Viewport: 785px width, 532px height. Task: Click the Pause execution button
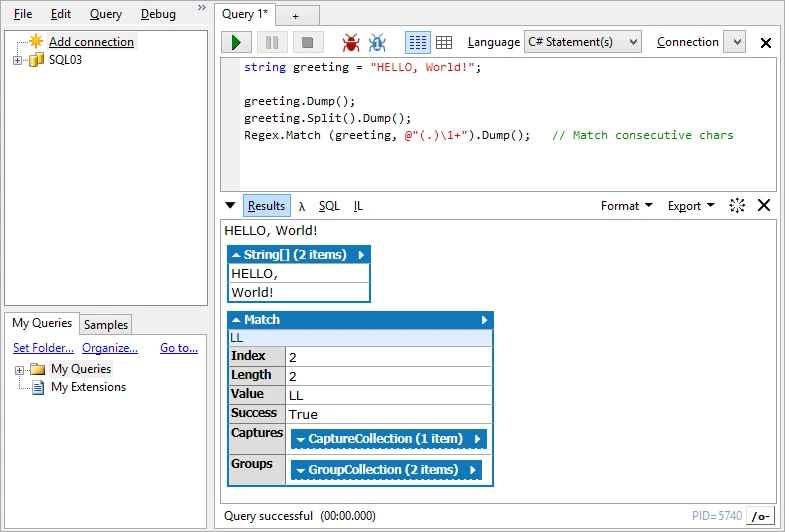pyautogui.click(x=271, y=43)
